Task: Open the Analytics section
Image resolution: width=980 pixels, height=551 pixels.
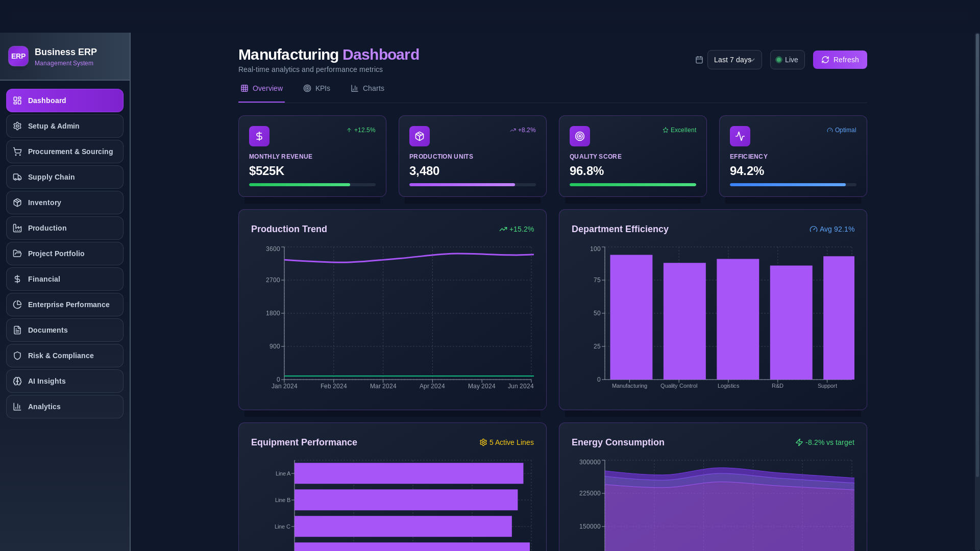Action: [65, 407]
